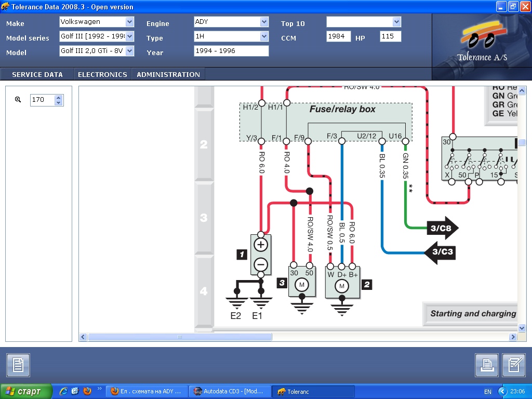This screenshot has height=399, width=532.
Task: Expand the Model series dropdown
Action: 129,36
